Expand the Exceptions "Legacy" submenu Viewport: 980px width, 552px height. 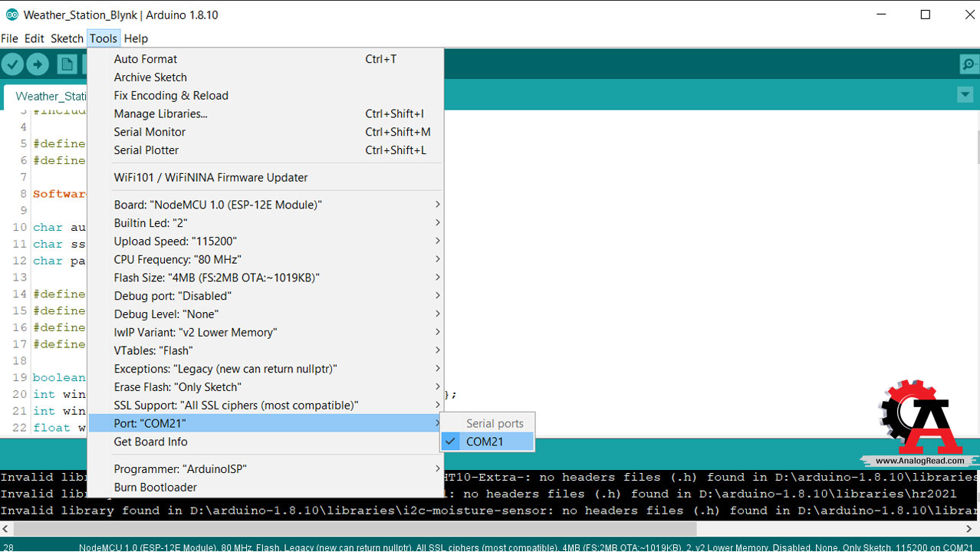click(265, 369)
